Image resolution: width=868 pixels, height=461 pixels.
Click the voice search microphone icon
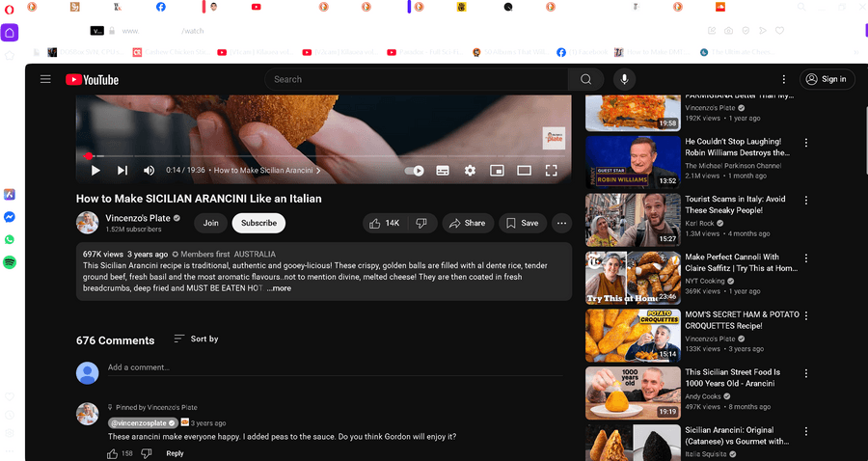click(x=624, y=79)
